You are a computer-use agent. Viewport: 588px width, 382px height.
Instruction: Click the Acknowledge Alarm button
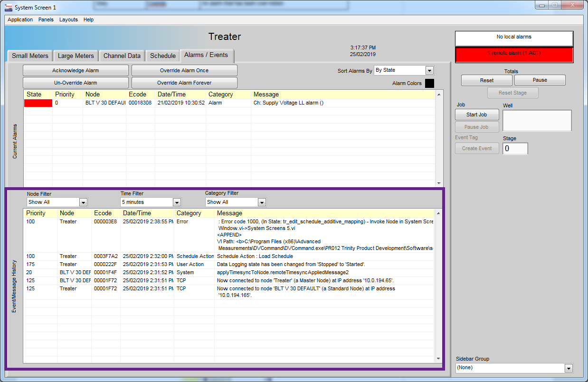pyautogui.click(x=76, y=70)
